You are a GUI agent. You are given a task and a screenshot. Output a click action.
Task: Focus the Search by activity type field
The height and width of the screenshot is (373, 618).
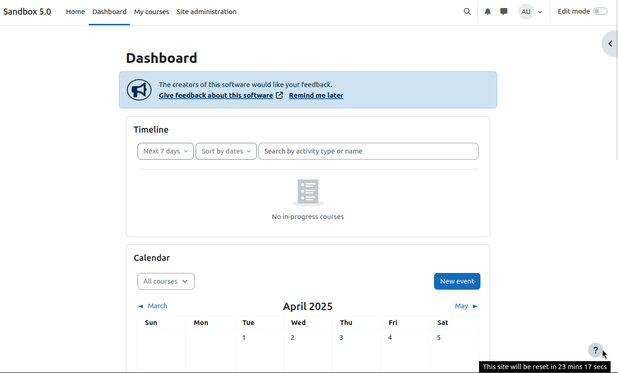point(368,151)
